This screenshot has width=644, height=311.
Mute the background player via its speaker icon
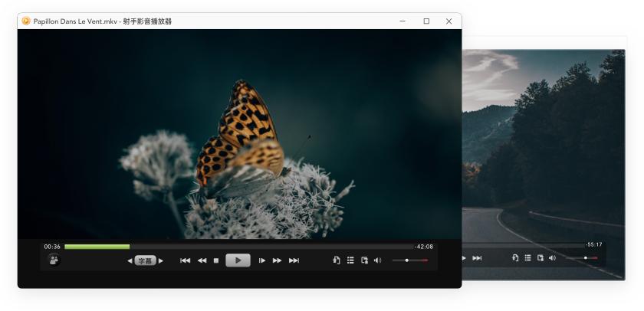553,257
